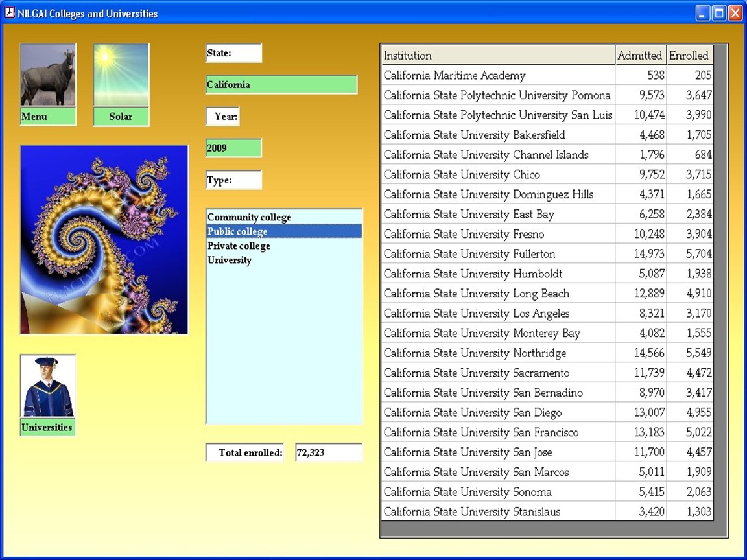Select Public college in type list

[238, 232]
